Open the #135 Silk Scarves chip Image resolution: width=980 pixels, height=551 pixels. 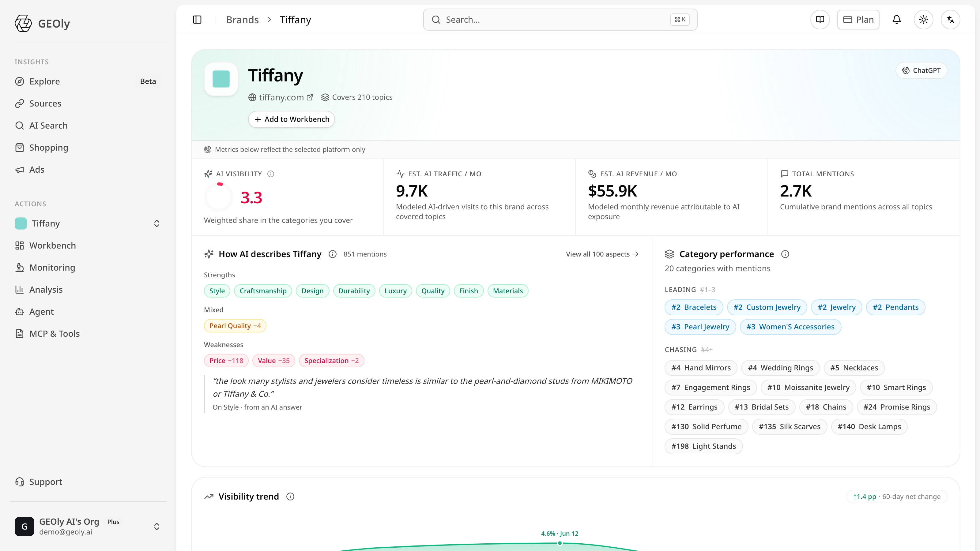coord(790,427)
